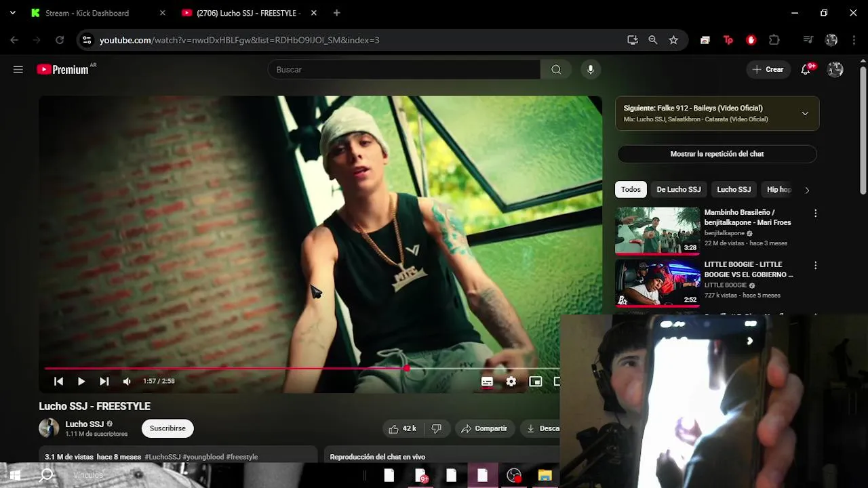Viewport: 868px width, 488px height.
Task: Click the progress bar scrubber dot
Action: [x=406, y=369]
